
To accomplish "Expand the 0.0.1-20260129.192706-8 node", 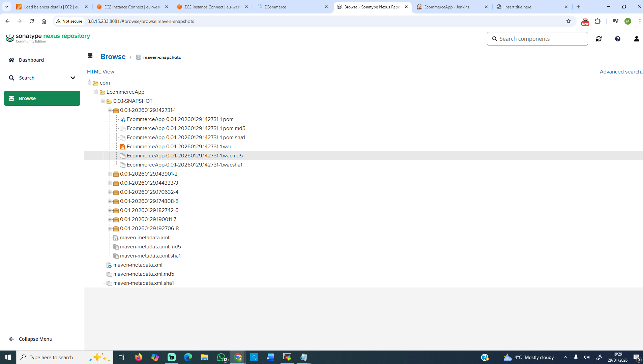I will pos(110,229).
